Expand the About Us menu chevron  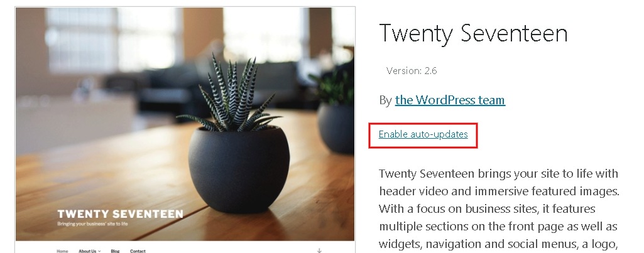coord(99,251)
